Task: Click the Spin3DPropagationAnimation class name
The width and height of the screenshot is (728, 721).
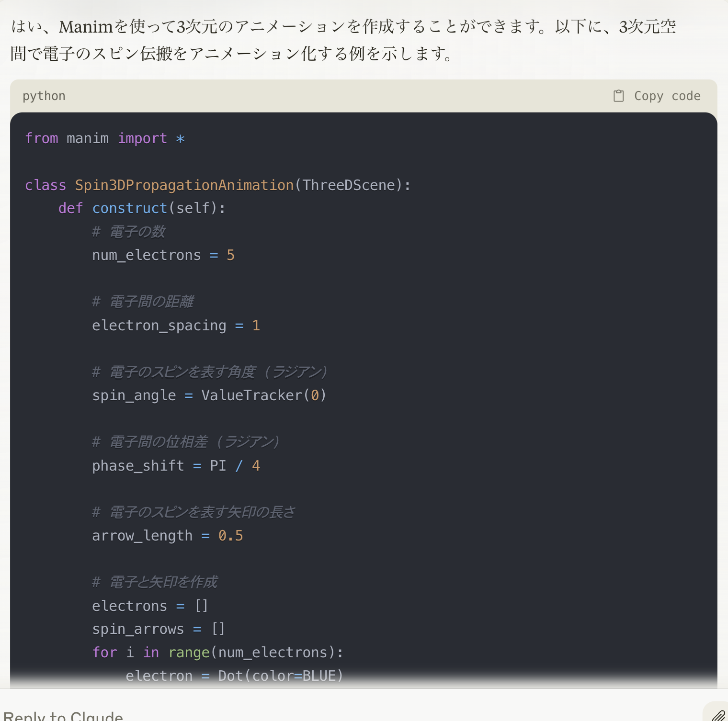Action: (x=184, y=185)
